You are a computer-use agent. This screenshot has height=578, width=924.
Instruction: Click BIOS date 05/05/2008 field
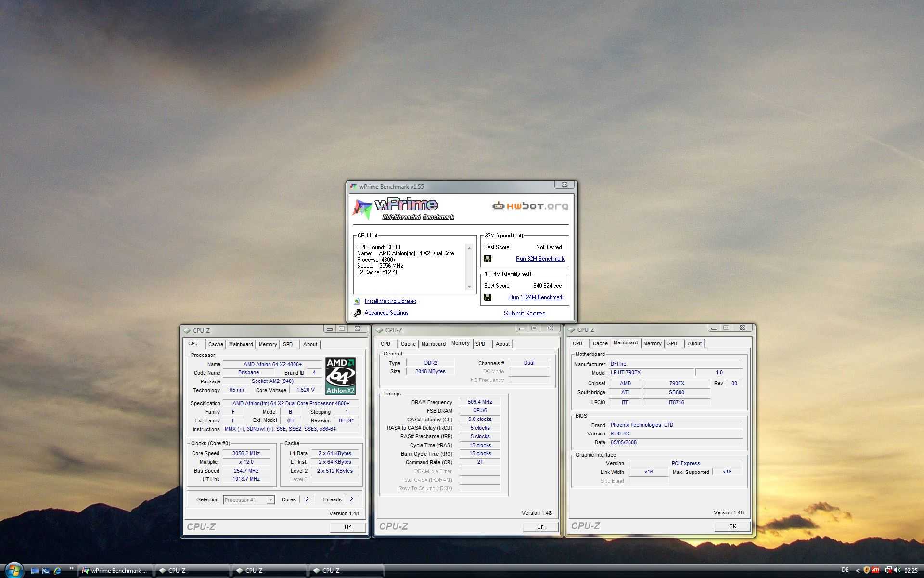676,443
